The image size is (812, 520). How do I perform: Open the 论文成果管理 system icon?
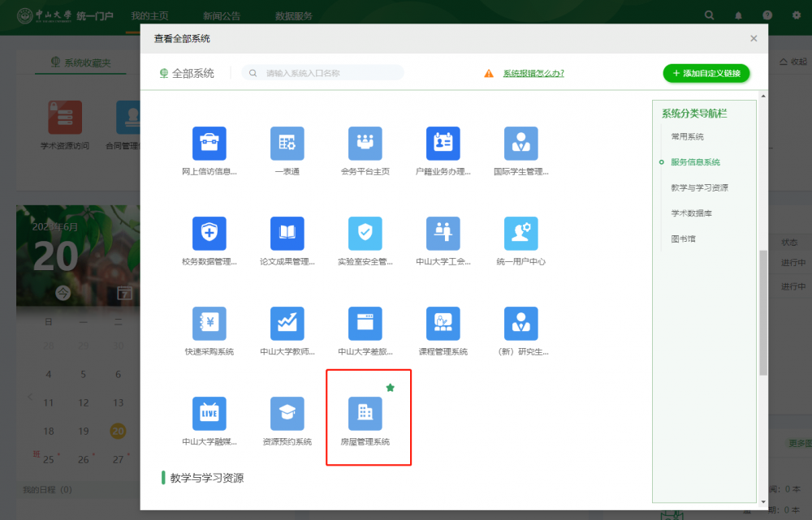287,234
